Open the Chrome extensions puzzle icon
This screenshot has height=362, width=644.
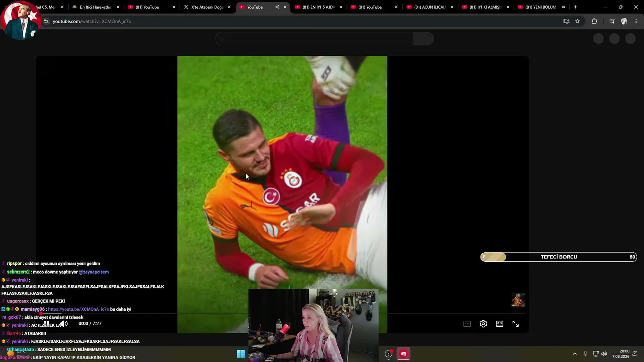coord(594,21)
